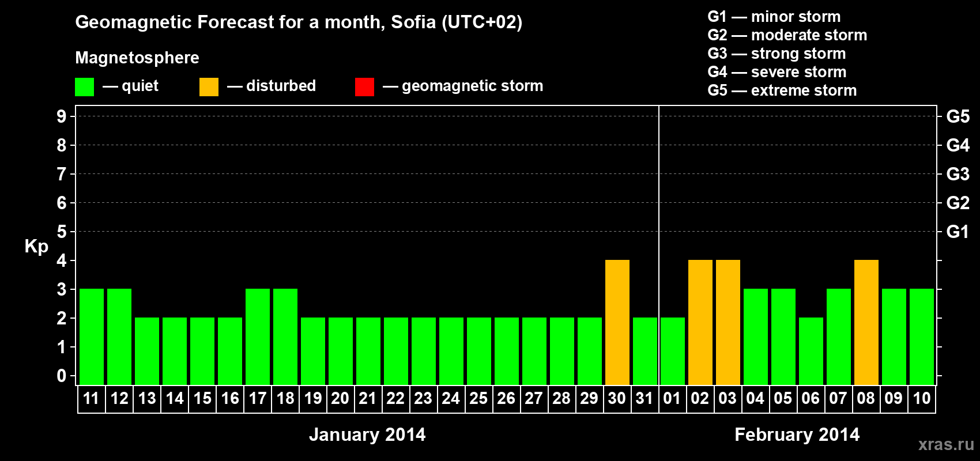
Task: Click the date label 04
Action: [755, 398]
